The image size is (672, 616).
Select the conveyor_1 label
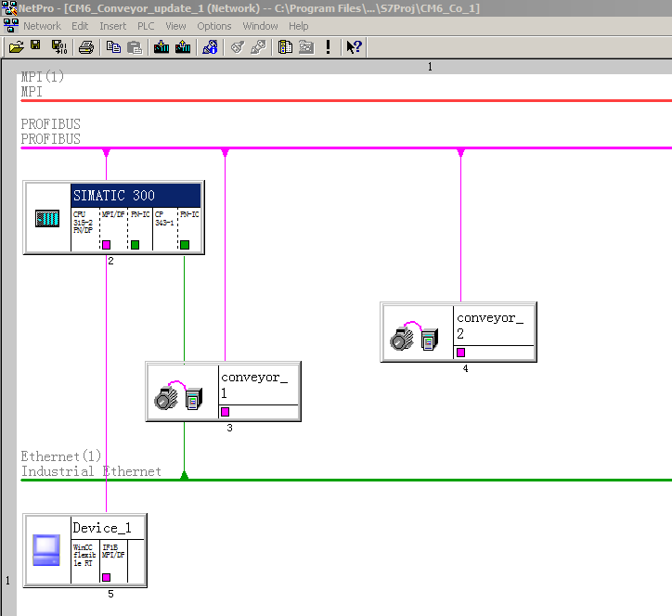(x=254, y=385)
